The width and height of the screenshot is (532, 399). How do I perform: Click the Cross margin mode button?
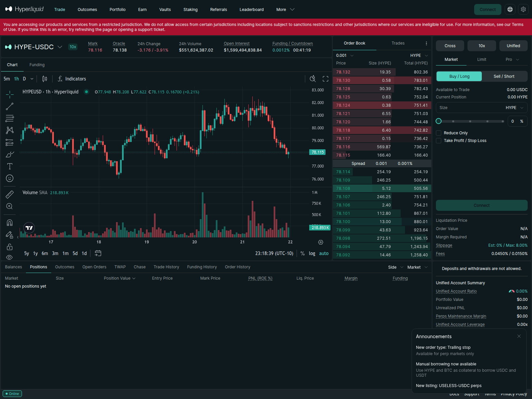tap(450, 46)
